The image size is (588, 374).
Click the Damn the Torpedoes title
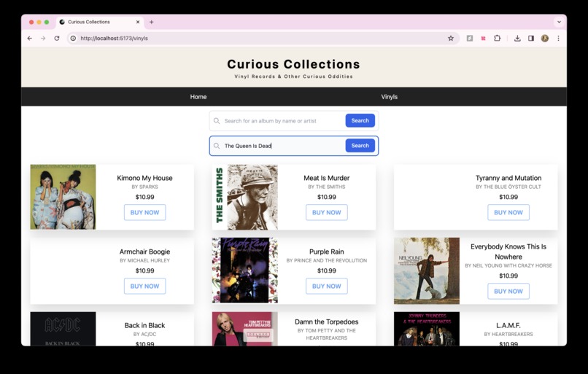pyautogui.click(x=327, y=322)
